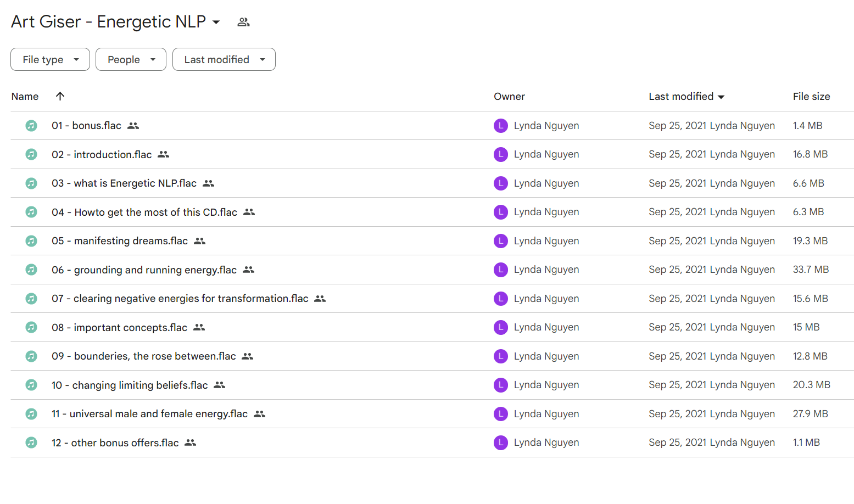This screenshot has width=854, height=504.
Task: Click audio icon for 12 - other bonus offers.flac
Action: point(31,443)
